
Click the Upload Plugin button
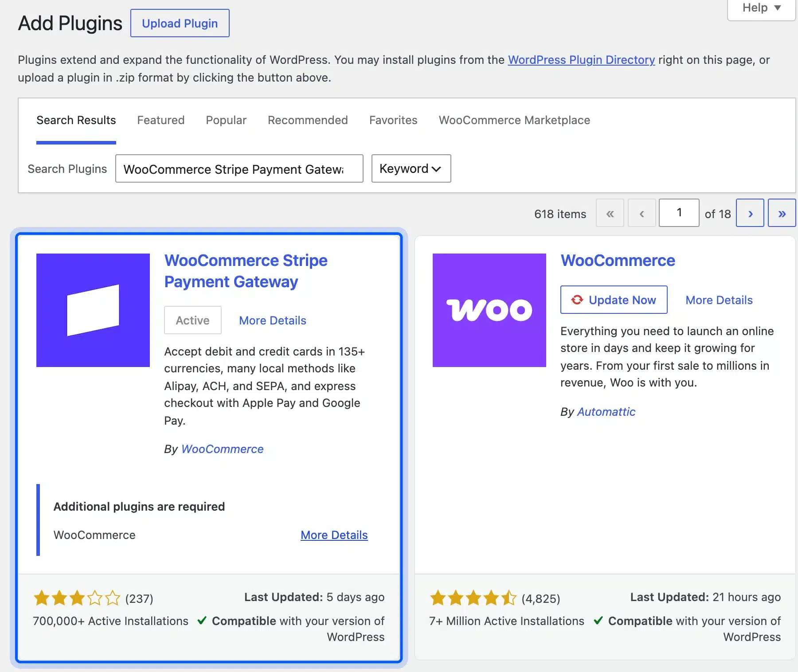(180, 23)
